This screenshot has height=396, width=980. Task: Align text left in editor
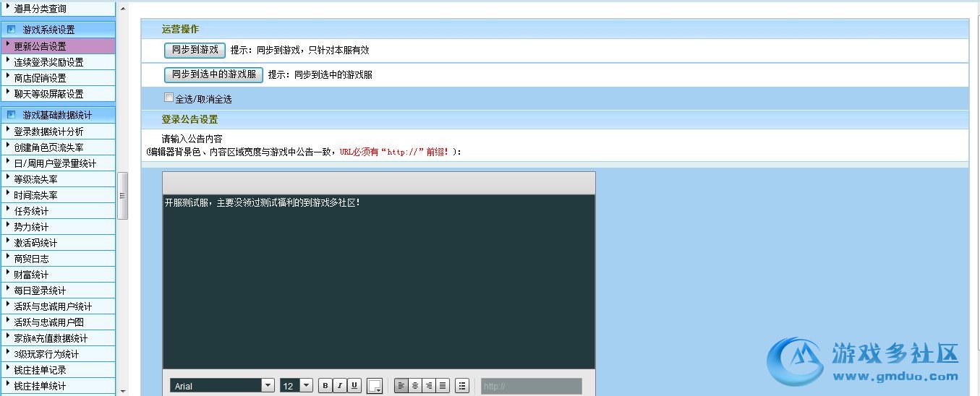coord(401,386)
